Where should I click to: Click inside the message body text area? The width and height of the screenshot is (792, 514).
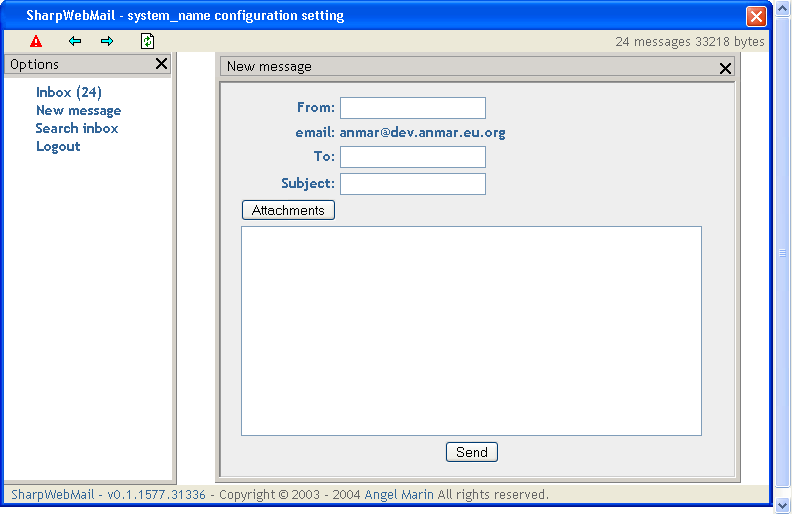(471, 331)
